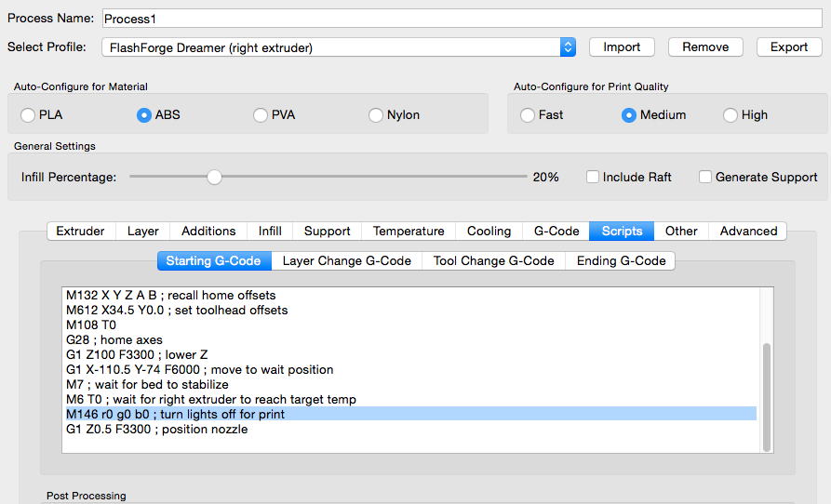
Task: Click the 'G28 ; home axes' line
Action: click(114, 339)
